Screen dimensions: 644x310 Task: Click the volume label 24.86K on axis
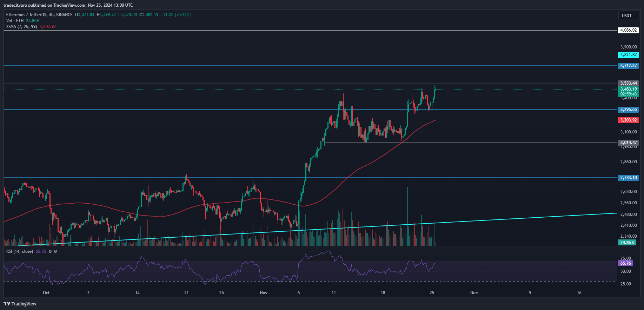click(627, 243)
